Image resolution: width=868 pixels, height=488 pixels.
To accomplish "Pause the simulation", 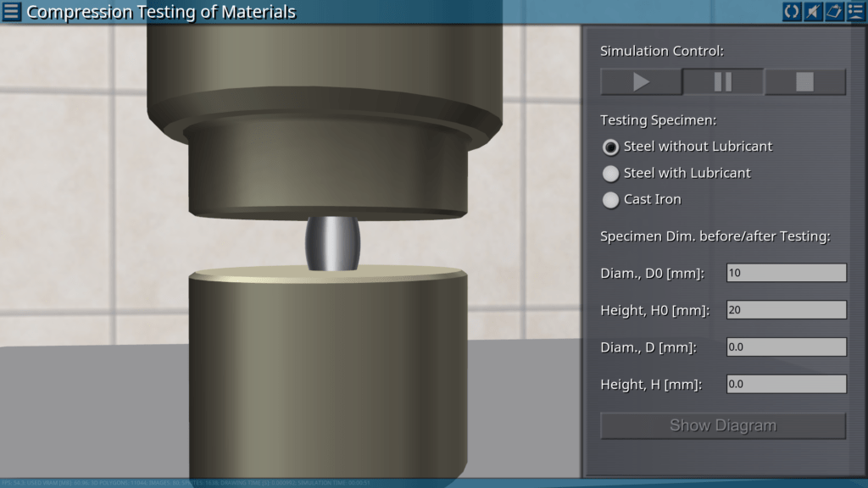I will 723,82.
